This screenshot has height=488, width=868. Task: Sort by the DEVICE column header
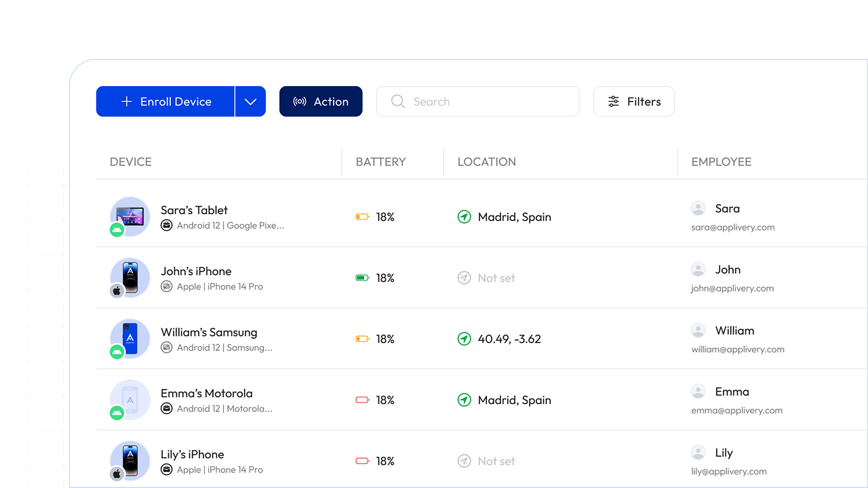(131, 162)
